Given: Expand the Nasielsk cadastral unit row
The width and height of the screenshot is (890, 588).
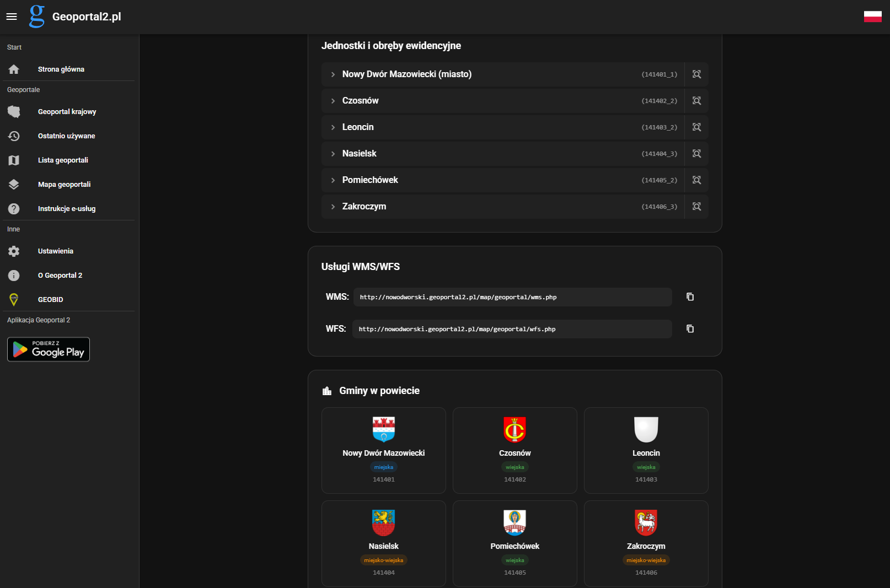Looking at the screenshot, I should point(333,154).
